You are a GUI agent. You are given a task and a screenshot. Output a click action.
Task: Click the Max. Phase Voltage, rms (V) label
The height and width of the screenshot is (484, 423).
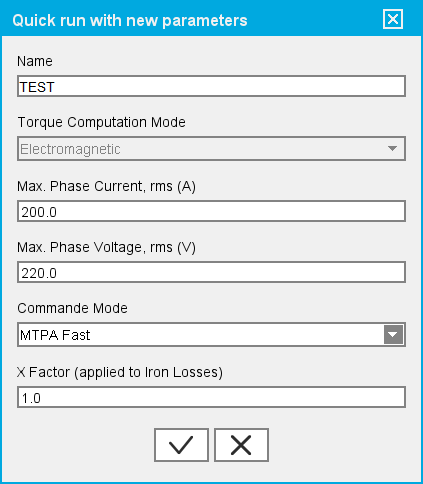tap(106, 247)
